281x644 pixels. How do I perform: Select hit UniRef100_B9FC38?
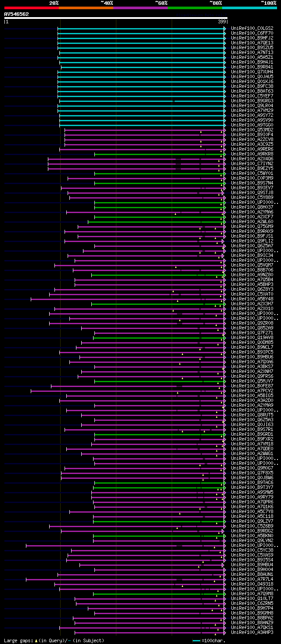click(252, 87)
